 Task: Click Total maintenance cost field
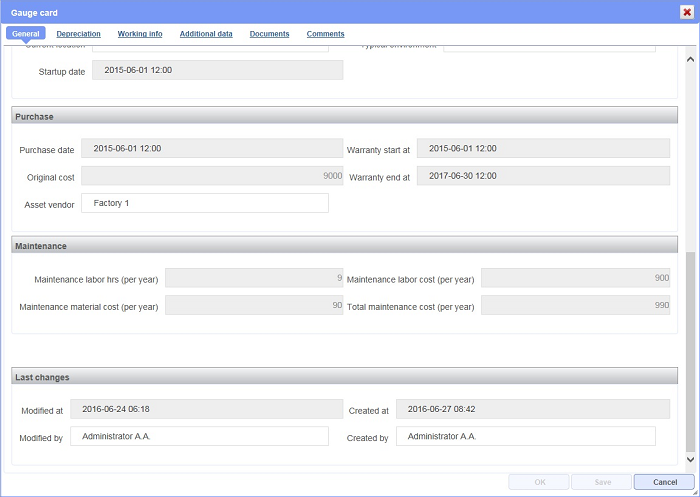(575, 305)
